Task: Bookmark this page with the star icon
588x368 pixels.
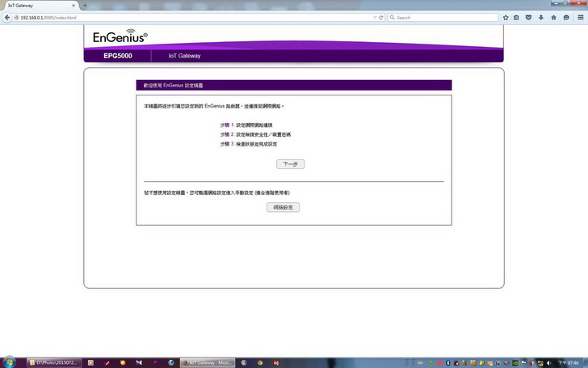Action: 506,17
